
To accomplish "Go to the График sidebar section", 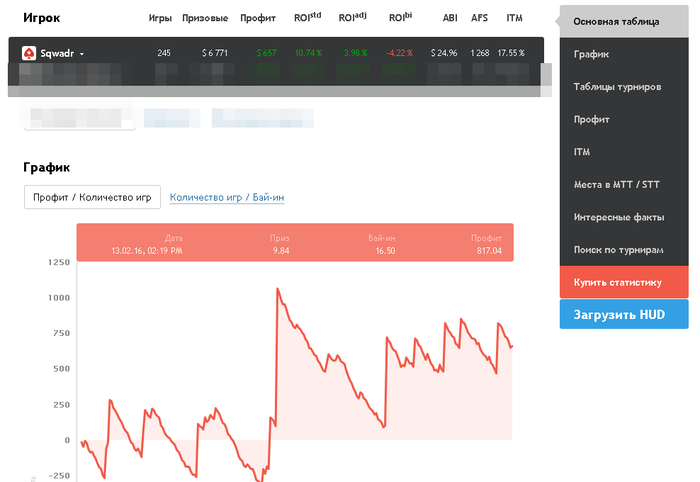I will [x=624, y=54].
